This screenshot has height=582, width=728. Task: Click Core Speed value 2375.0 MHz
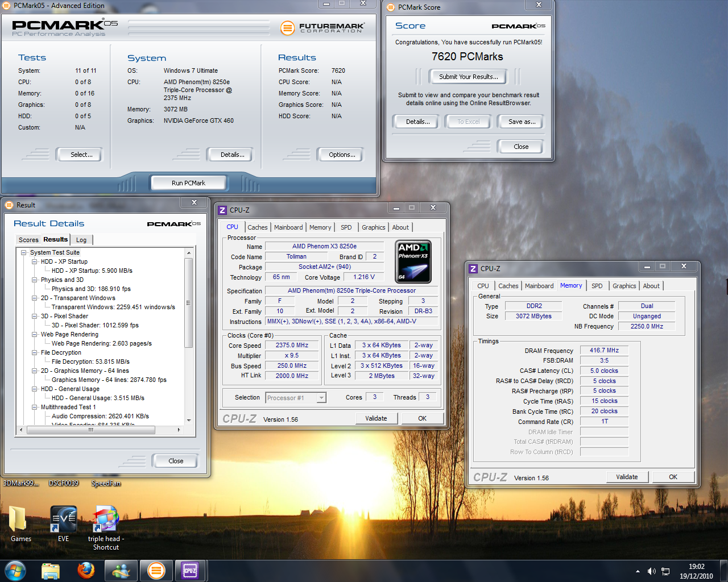click(292, 346)
